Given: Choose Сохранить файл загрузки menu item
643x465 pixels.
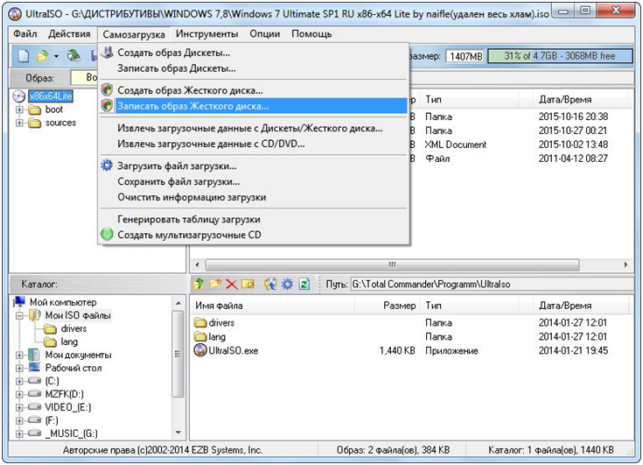Looking at the screenshot, I should [x=253, y=182].
